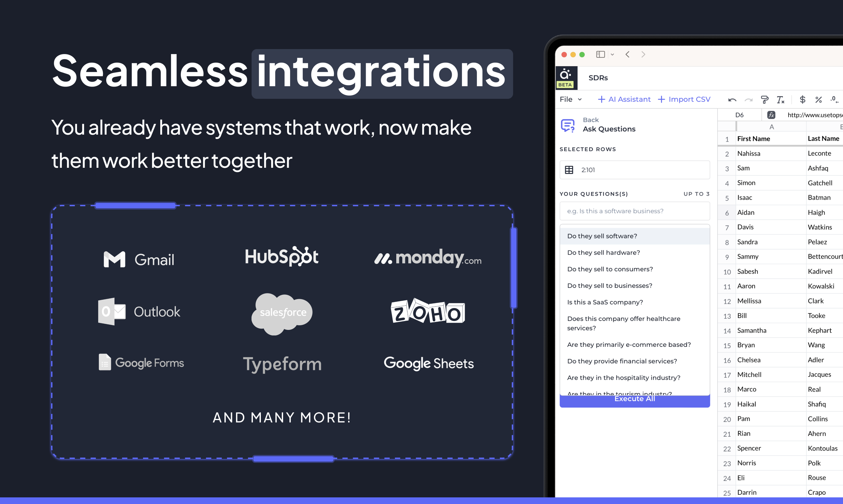The image size is (843, 504).
Task: Select suggestion 'Do they sell software?'
Action: tap(635, 236)
